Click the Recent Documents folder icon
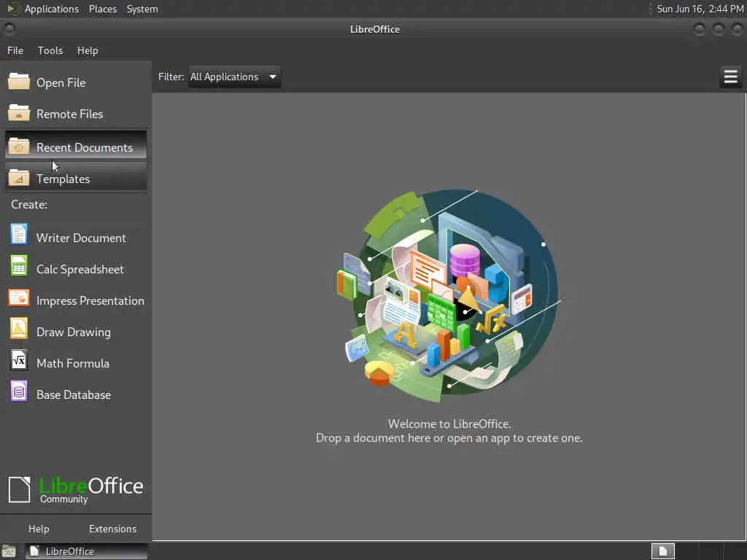Image resolution: width=747 pixels, height=560 pixels. [x=19, y=146]
